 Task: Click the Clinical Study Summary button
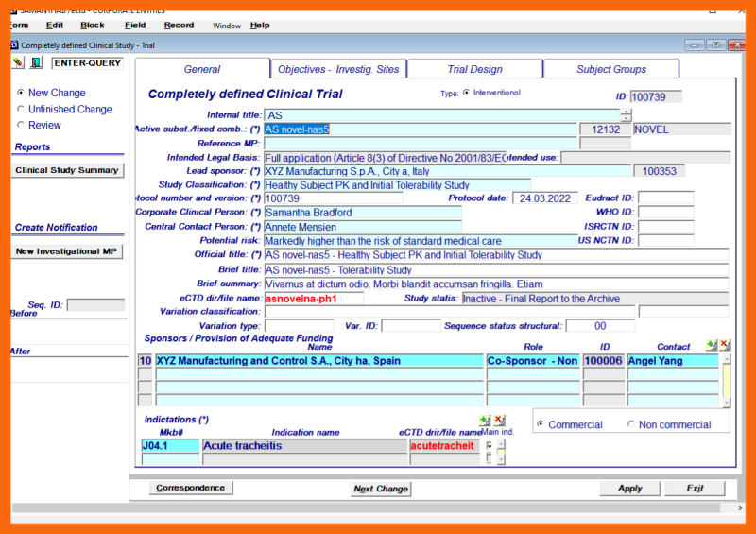[67, 170]
